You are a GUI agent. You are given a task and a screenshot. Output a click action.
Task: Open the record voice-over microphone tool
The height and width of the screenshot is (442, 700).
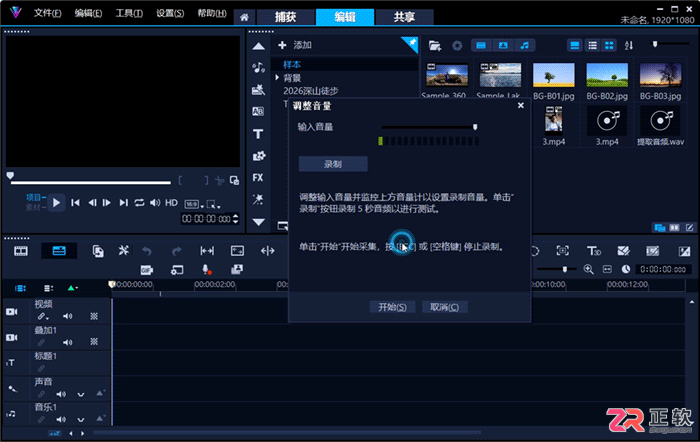pos(206,270)
